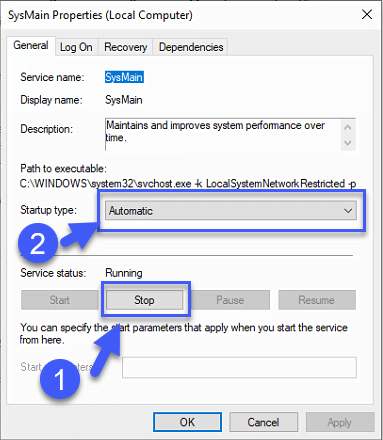Image resolution: width=383 pixels, height=440 pixels.
Task: Switch to the General tab
Action: click(31, 45)
